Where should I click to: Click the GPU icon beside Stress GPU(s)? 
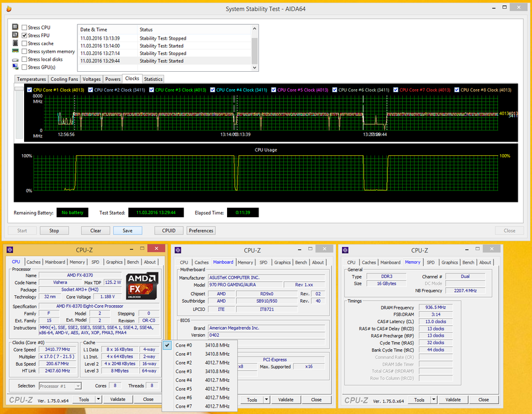point(15,67)
